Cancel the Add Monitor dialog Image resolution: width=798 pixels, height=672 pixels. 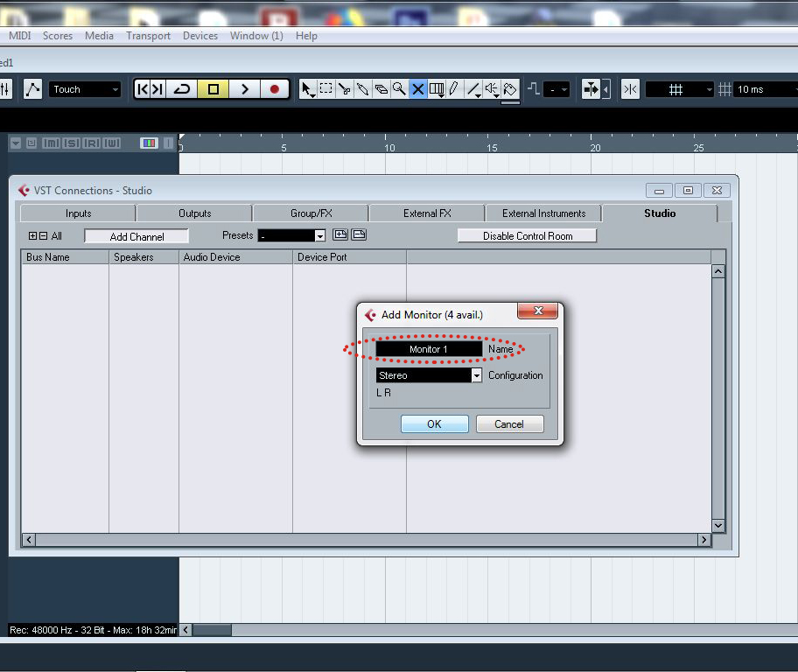coord(509,424)
